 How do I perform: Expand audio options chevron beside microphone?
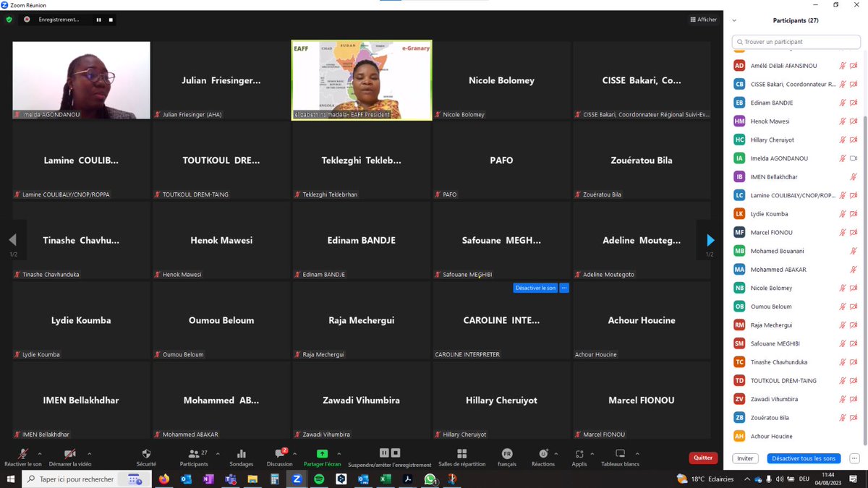(39, 454)
